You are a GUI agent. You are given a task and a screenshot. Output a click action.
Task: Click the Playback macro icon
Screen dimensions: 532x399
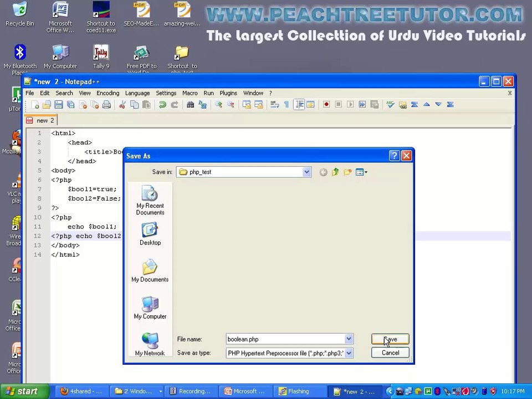point(350,105)
